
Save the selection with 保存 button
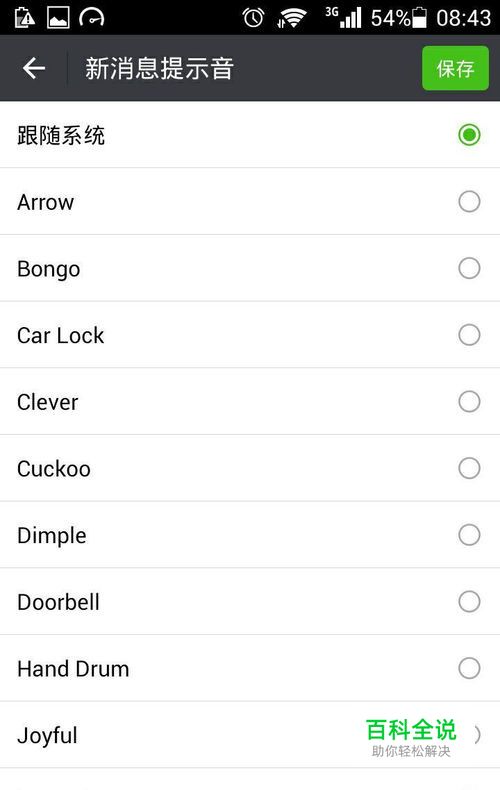click(455, 68)
